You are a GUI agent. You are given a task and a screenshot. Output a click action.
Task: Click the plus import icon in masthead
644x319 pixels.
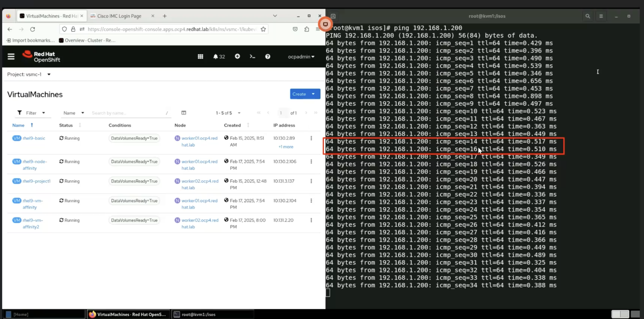(237, 56)
